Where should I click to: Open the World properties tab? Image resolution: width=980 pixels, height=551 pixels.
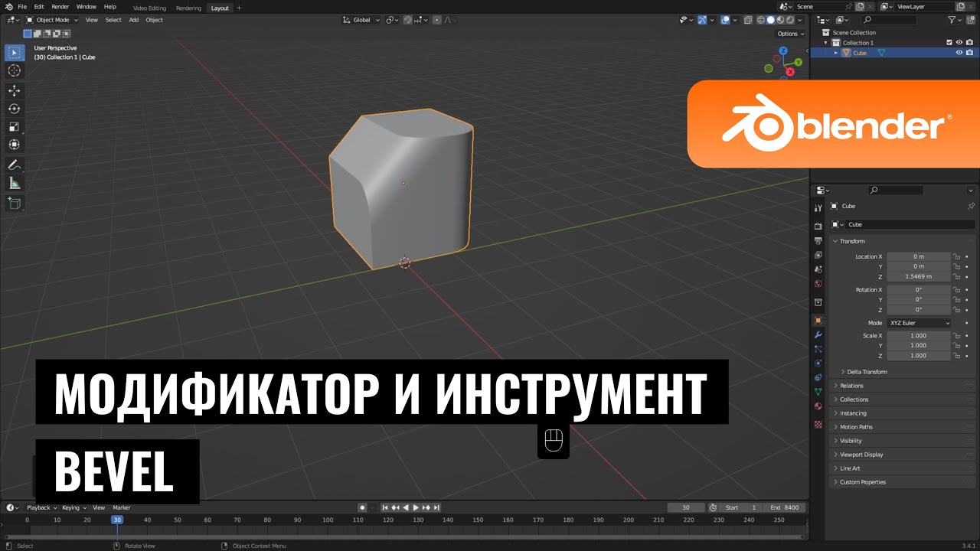point(818,284)
